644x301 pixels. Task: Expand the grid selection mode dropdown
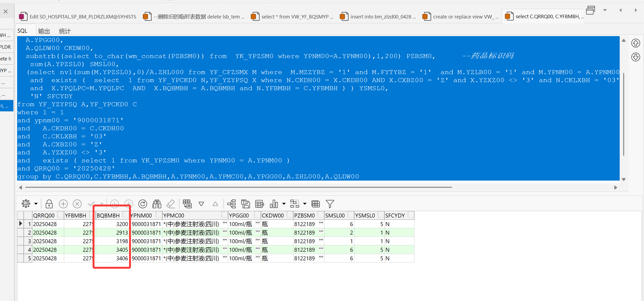(36, 204)
